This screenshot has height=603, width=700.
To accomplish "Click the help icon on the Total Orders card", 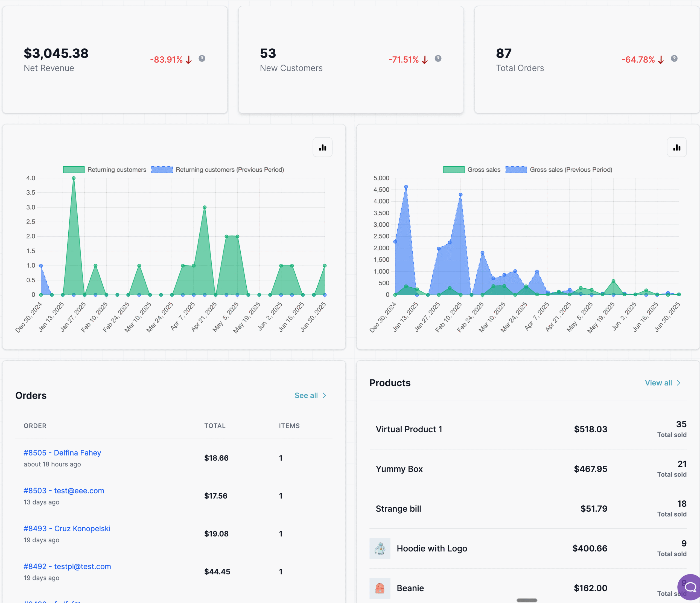I will point(674,59).
